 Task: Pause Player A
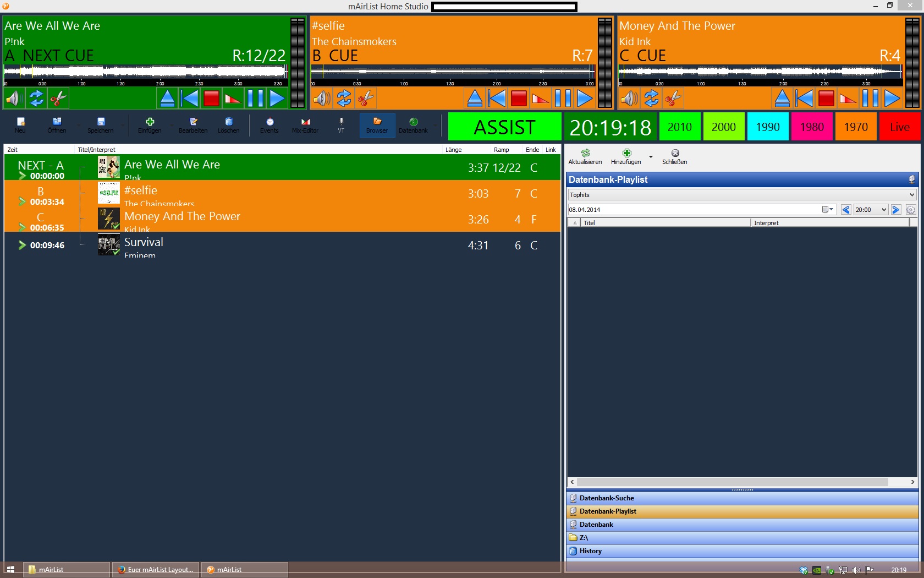pyautogui.click(x=255, y=99)
